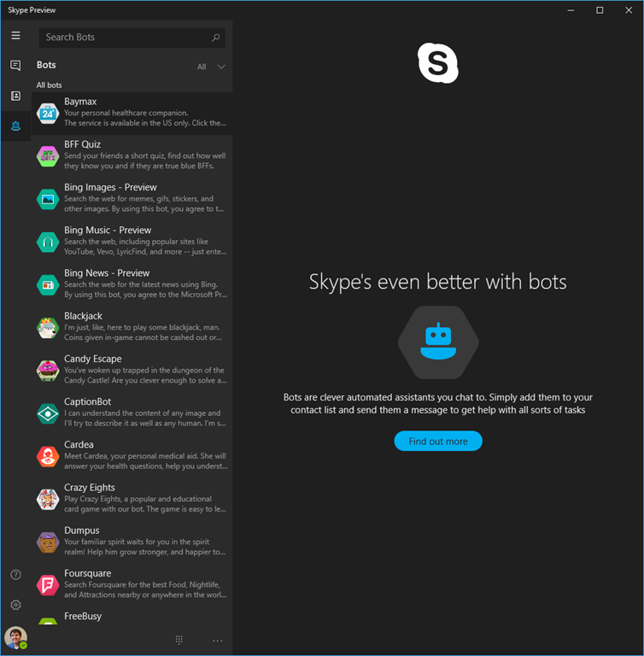The image size is (644, 656).
Task: Choose the Blackjack bot entry
Action: pos(132,327)
